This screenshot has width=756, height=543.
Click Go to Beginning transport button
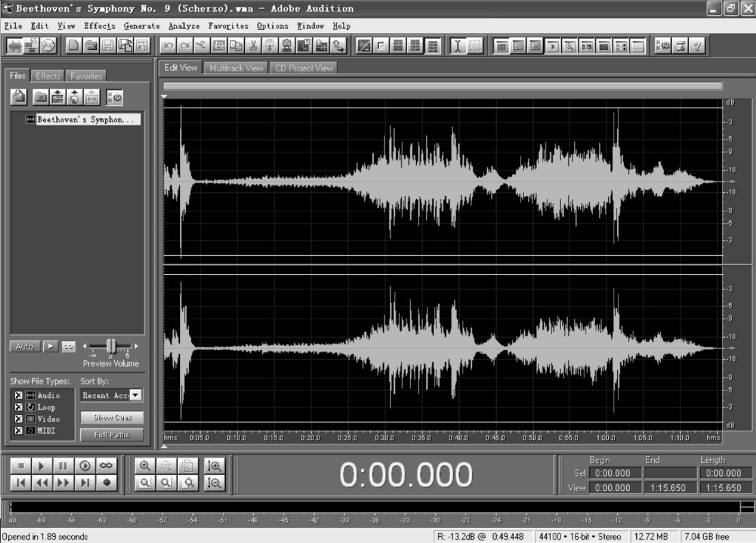coord(21,482)
